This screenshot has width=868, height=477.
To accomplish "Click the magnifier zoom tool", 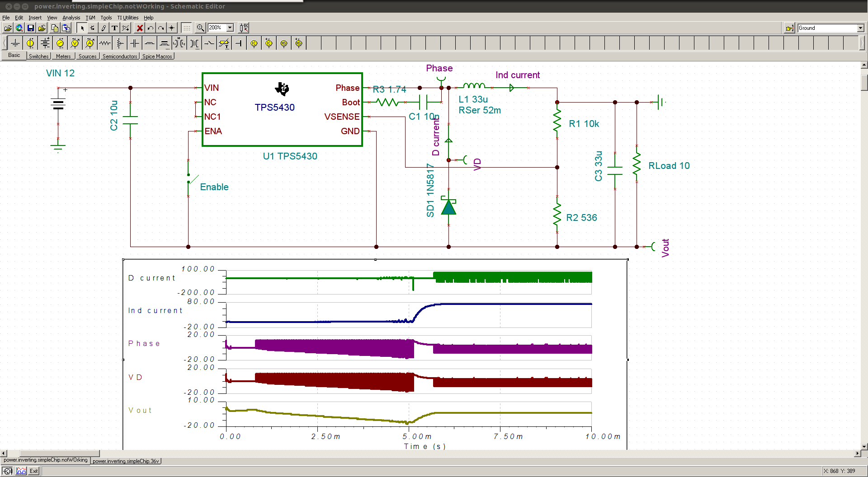I will click(200, 28).
